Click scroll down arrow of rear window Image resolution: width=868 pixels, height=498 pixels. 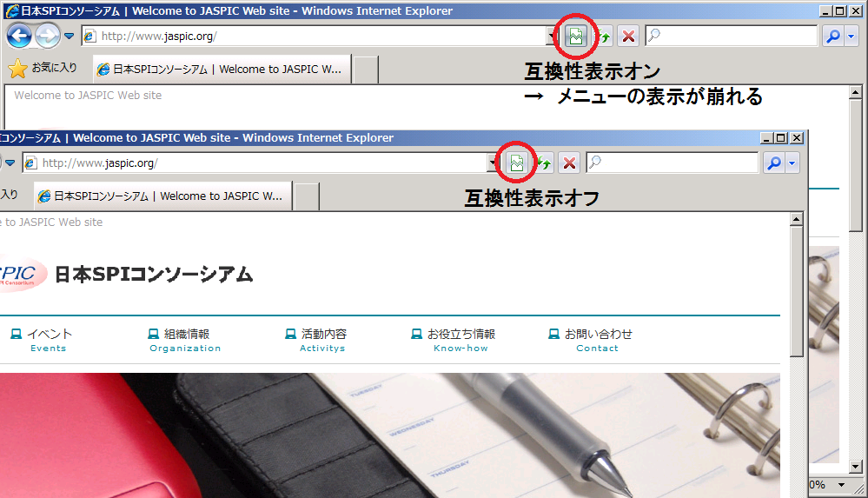pyautogui.click(x=855, y=467)
